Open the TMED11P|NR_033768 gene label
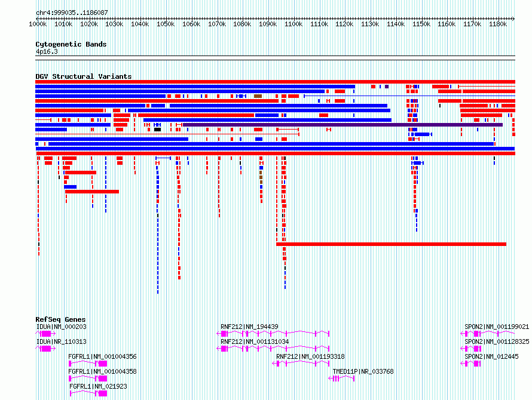The image size is (532, 400). [363, 371]
